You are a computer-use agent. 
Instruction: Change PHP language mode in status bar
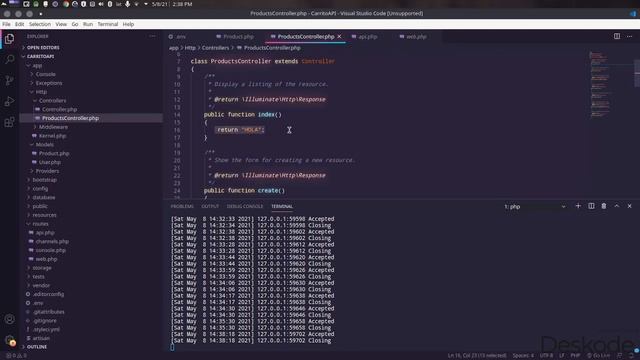point(575,356)
